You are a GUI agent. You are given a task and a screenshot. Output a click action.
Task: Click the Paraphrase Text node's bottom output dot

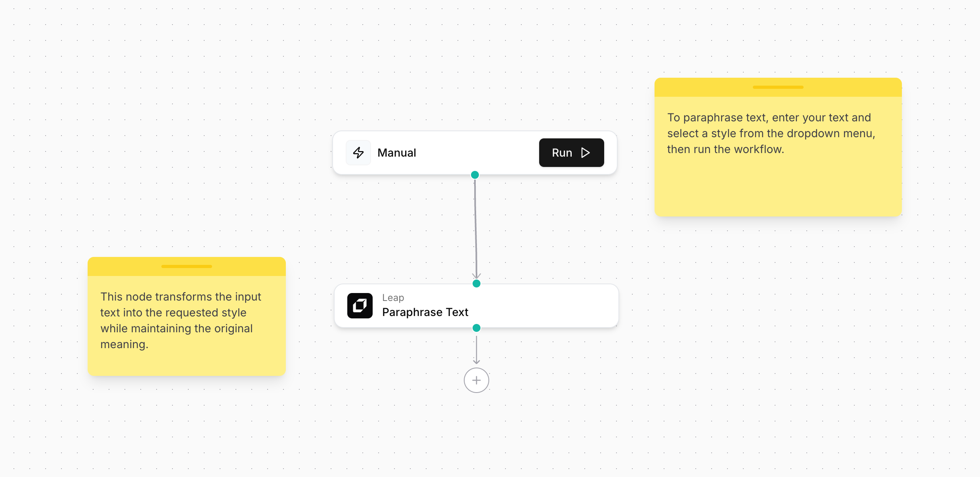point(477,328)
